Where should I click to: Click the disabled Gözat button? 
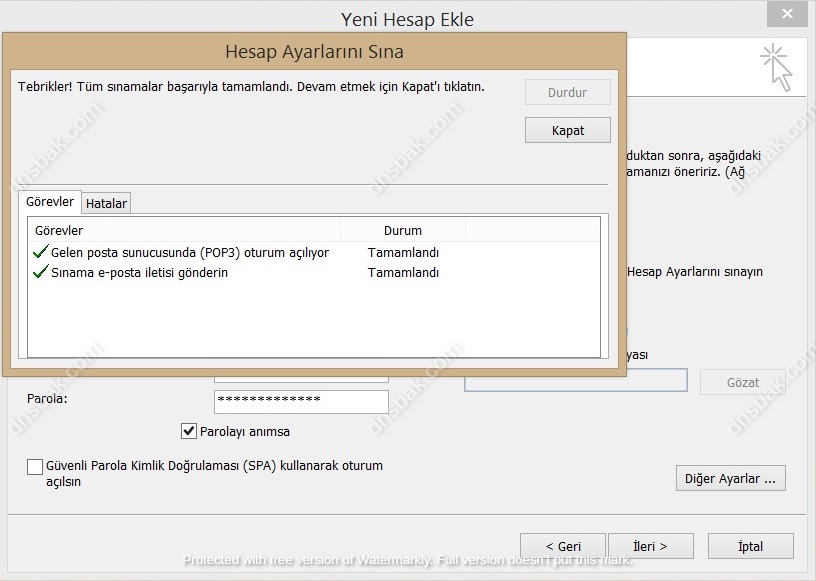click(x=743, y=383)
